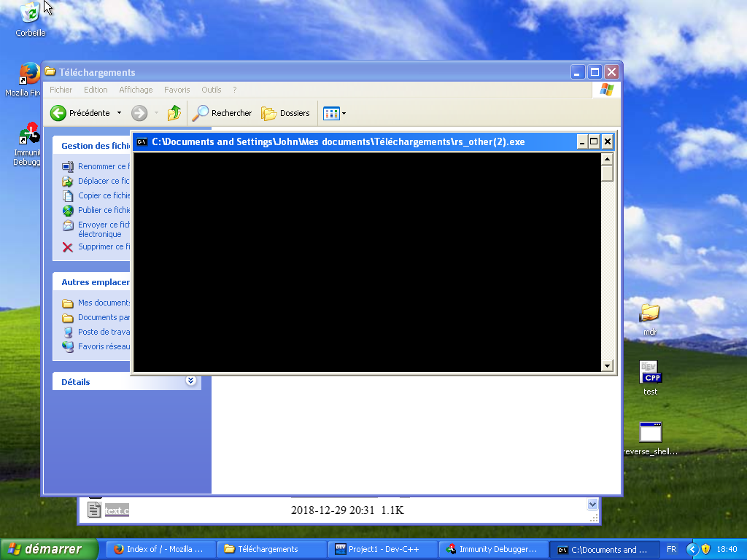The image size is (747, 560).
Task: Click the Téléchargements window folder title icon
Action: click(50, 72)
